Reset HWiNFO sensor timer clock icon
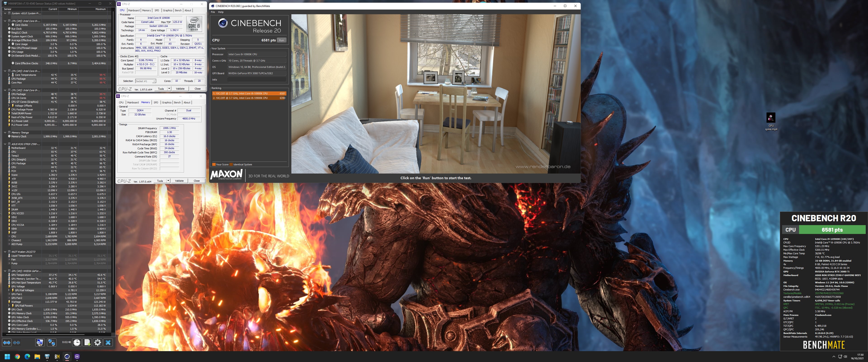Screen dimensions: 868x362 tap(77, 343)
